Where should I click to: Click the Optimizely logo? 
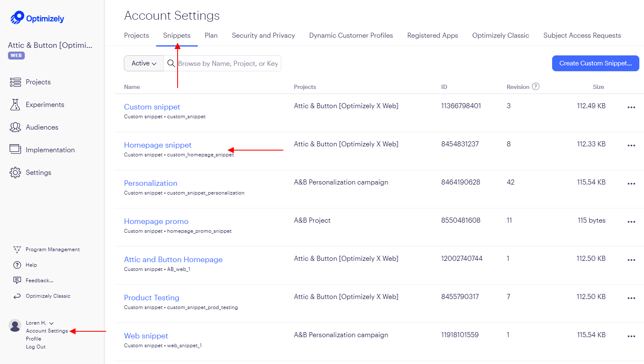37,18
